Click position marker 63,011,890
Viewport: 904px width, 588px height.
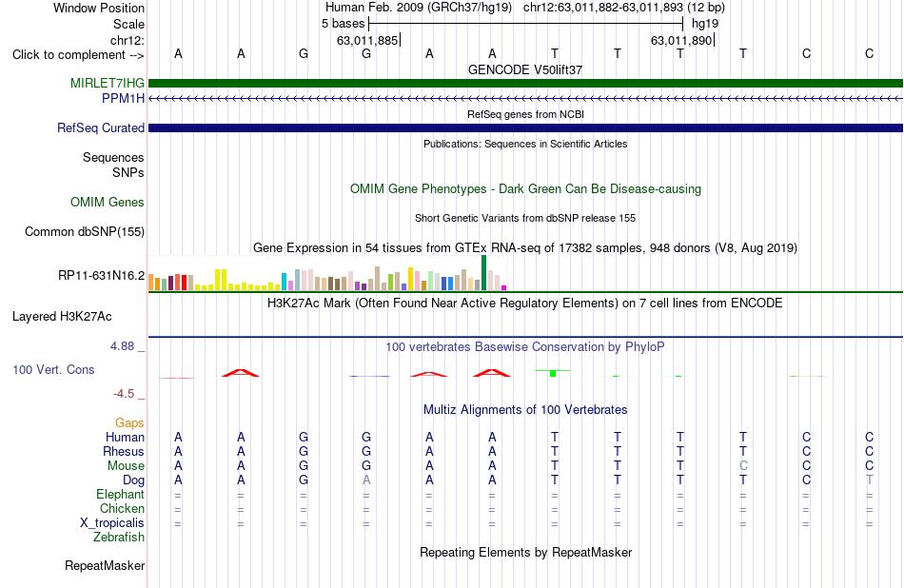[682, 40]
